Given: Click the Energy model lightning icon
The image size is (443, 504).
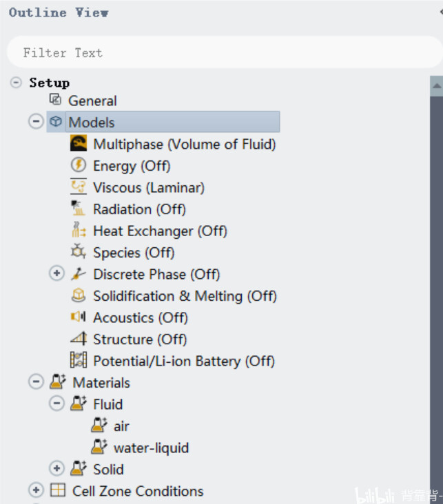Looking at the screenshot, I should (79, 165).
